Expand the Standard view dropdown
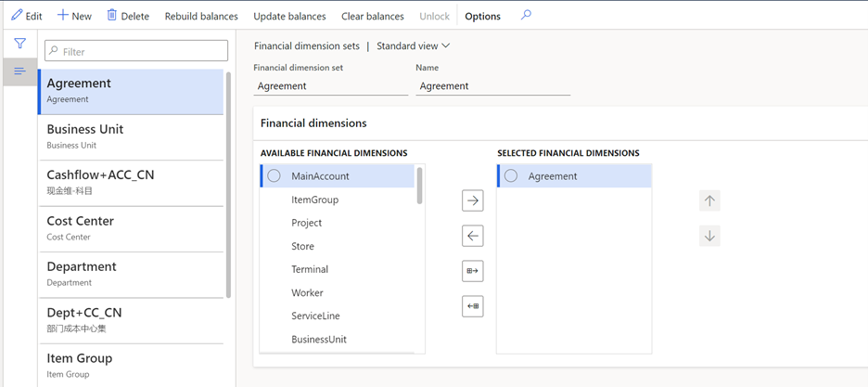The width and height of the screenshot is (868, 387). click(x=414, y=45)
